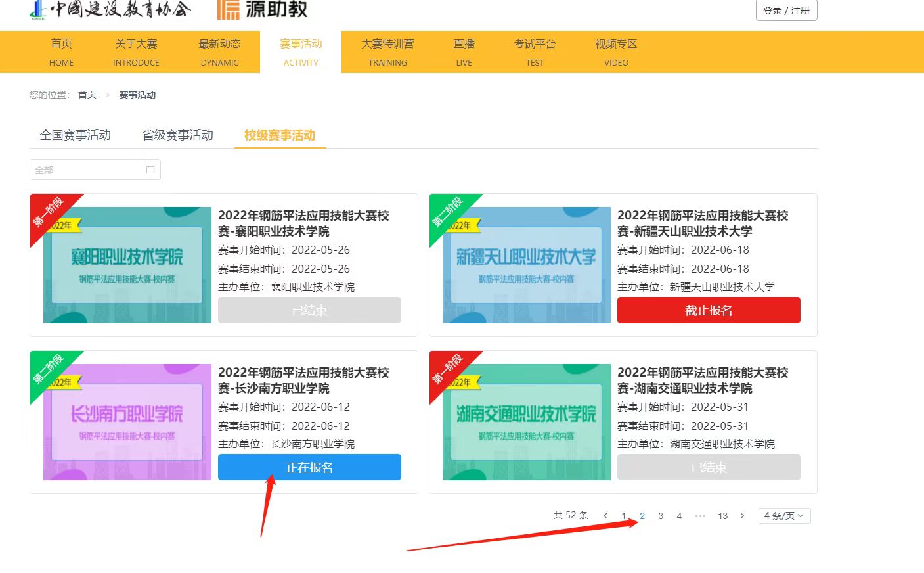Click the 源助教 logo
This screenshot has width=924, height=573.
(x=263, y=9)
